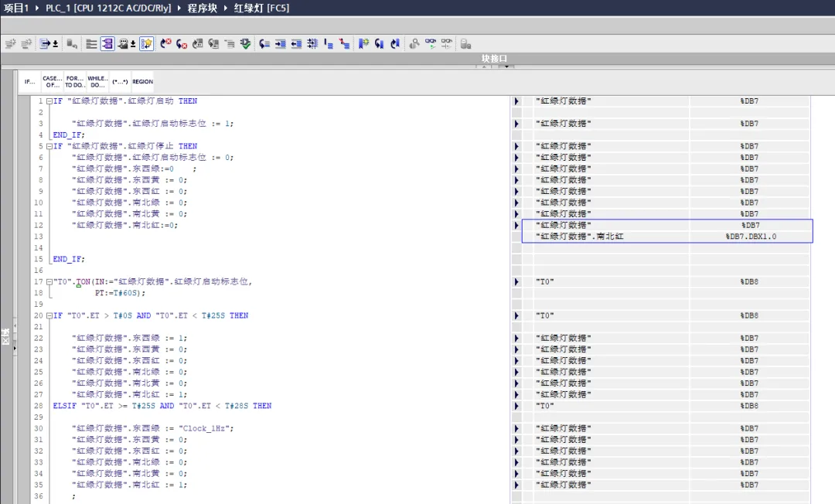Select PLC_1 [CPU 1212C AC/DC/Rly] breadcrumb
This screenshot has width=835, height=504.
[x=108, y=8]
